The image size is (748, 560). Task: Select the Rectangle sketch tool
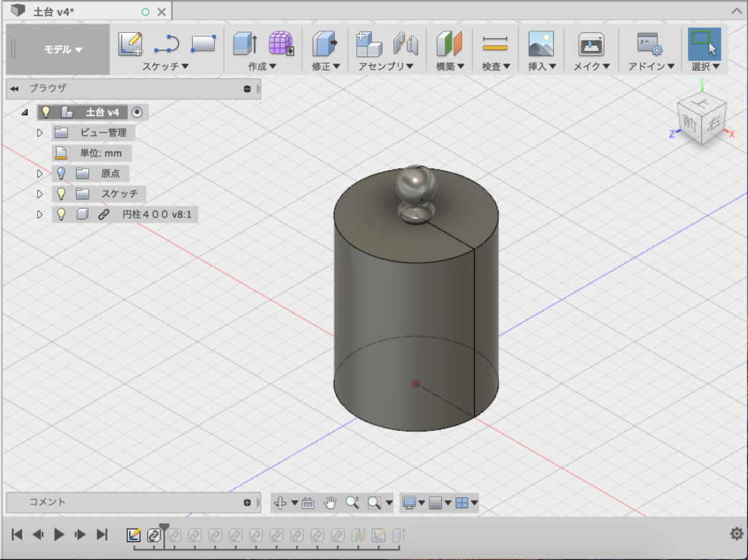coord(203,43)
